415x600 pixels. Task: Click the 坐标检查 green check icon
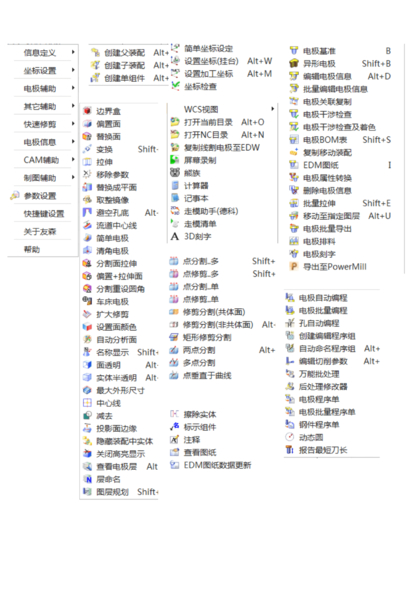pos(175,86)
